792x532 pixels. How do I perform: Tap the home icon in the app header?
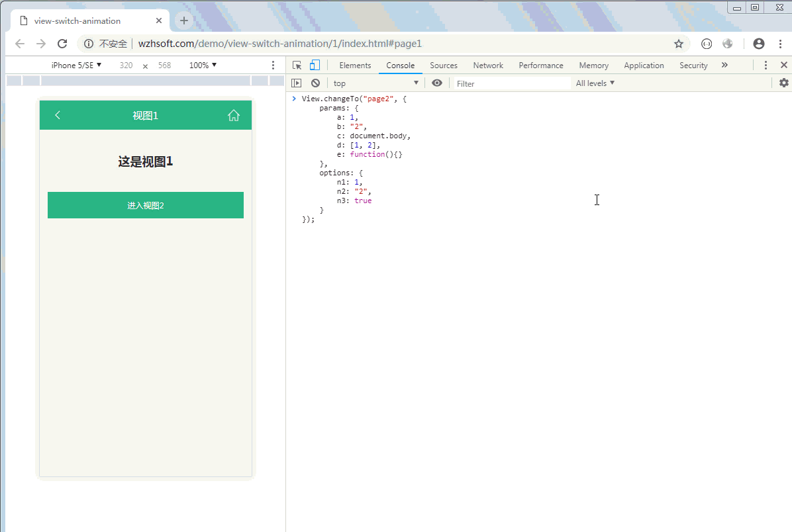pos(234,115)
